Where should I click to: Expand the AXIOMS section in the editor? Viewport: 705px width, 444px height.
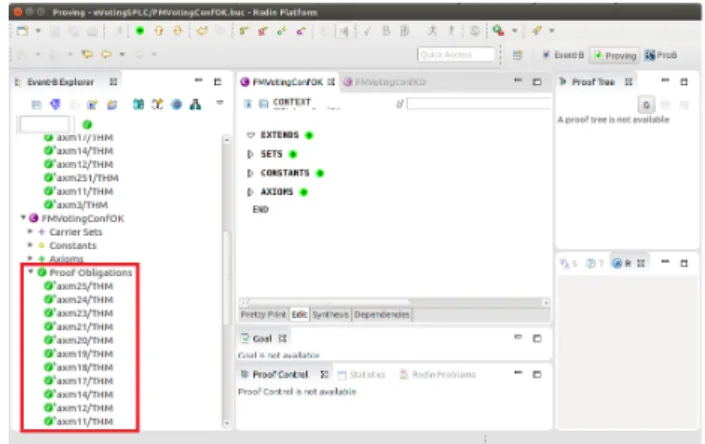pyautogui.click(x=250, y=192)
